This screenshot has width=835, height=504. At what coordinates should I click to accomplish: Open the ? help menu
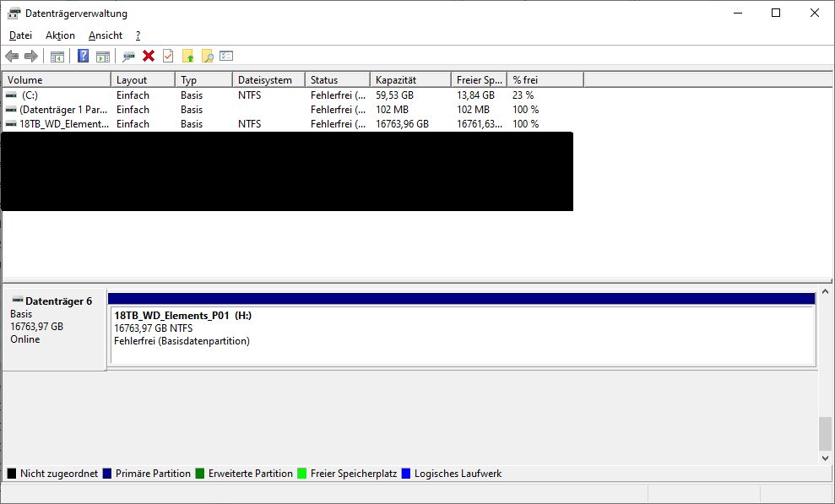pyautogui.click(x=138, y=35)
